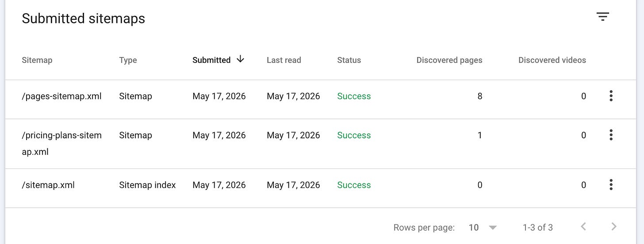Expand the Rows per page dropdown
The width and height of the screenshot is (644, 244).
pos(493,228)
